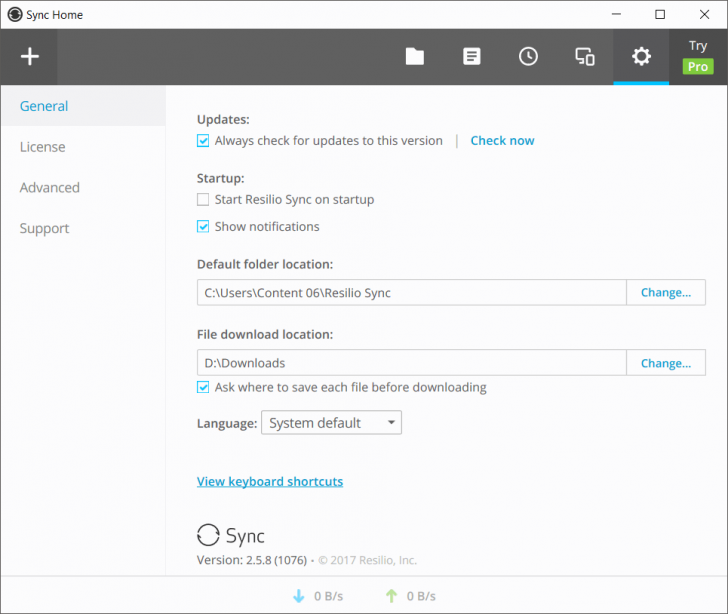Maximize the Sync Home window
Screen dimensions: 728x614
(x=660, y=14)
